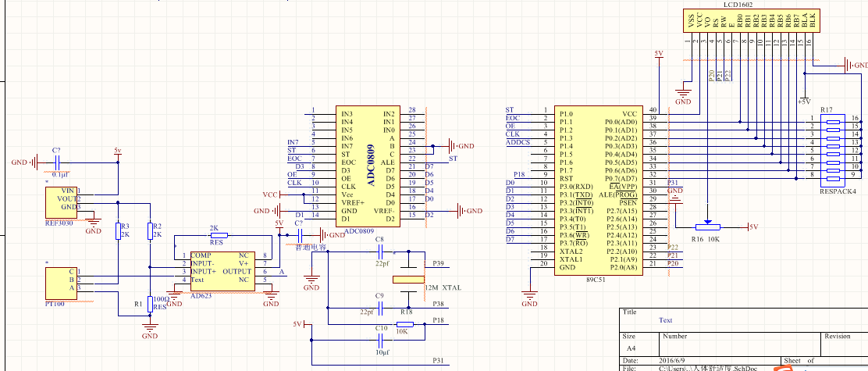Click resistor R18 10K

click(x=406, y=321)
